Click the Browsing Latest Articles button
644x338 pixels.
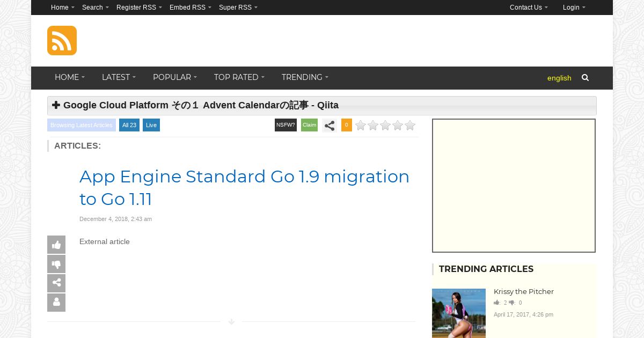click(82, 125)
